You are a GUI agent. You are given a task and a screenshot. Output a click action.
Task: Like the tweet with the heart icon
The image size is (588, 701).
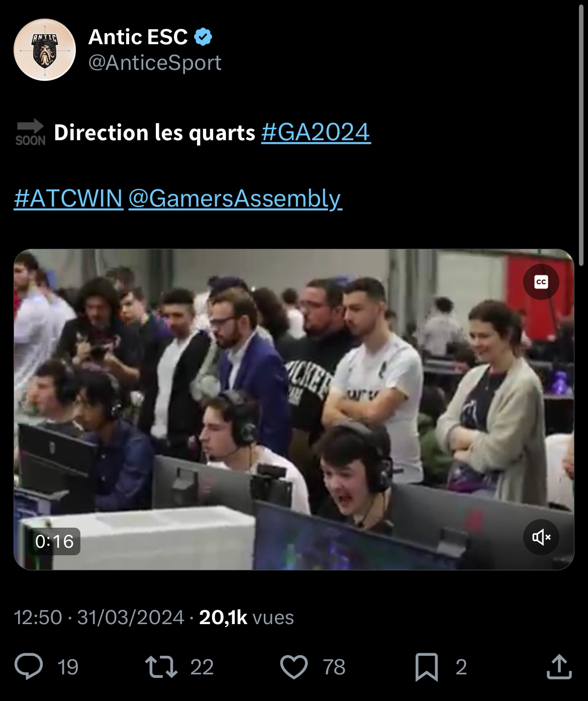click(293, 667)
